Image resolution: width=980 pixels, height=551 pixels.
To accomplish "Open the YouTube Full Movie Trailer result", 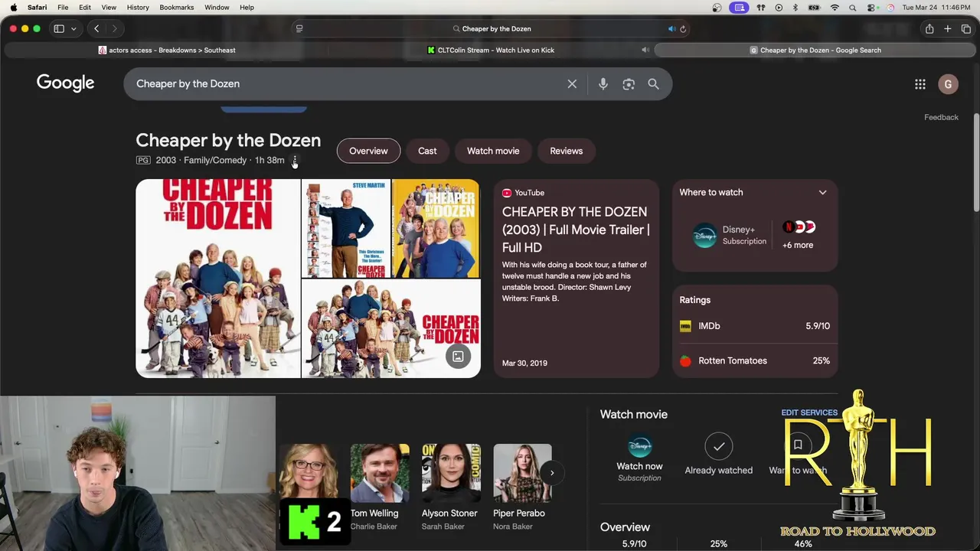I will click(576, 278).
